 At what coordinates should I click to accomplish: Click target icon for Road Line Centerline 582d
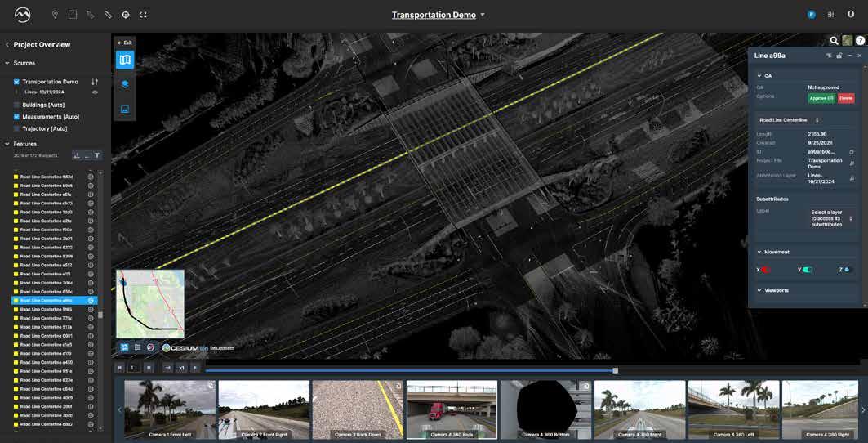91,177
